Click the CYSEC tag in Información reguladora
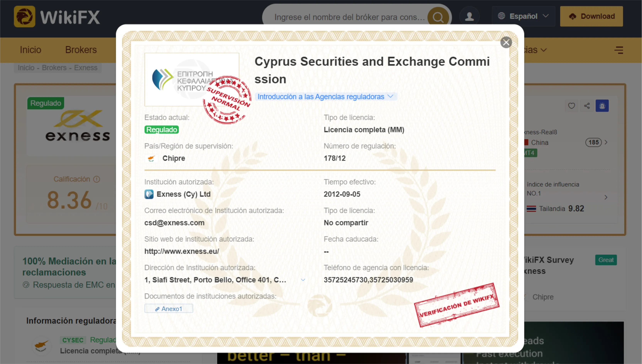 coord(73,340)
